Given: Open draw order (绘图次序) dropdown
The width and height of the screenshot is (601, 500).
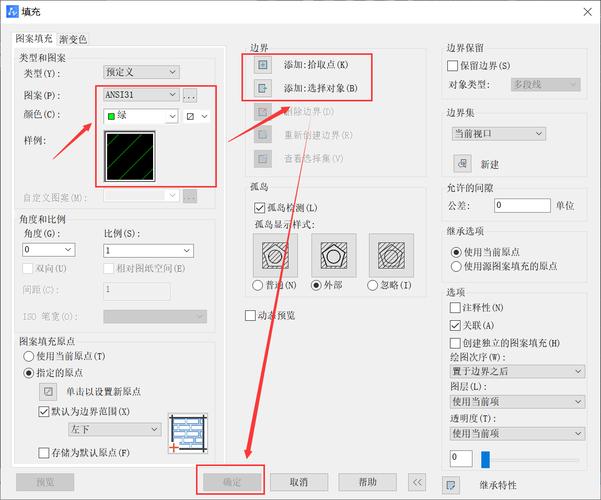Looking at the screenshot, I should [x=517, y=371].
